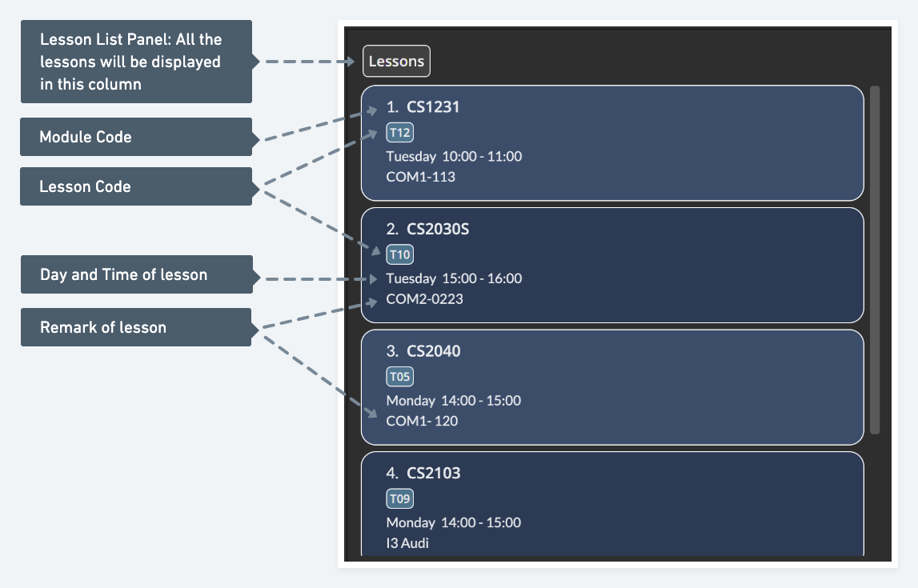Click the T10 lesson code tag

(x=399, y=254)
